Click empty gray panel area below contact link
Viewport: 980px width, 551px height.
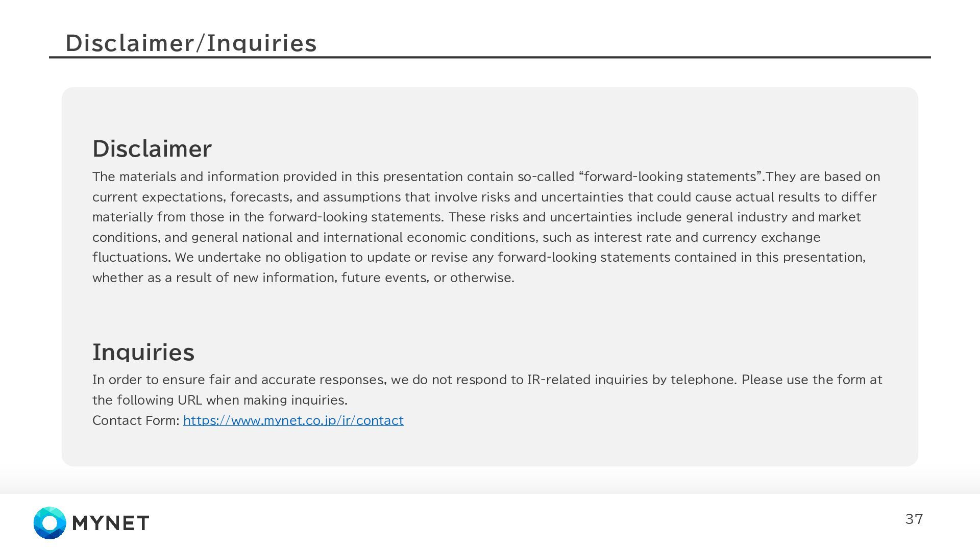click(x=490, y=447)
